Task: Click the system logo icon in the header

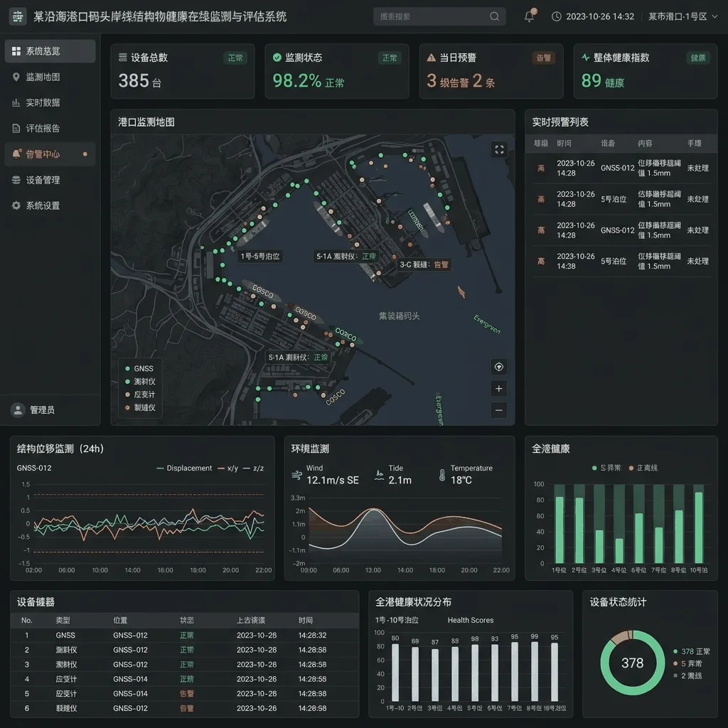Action: [18, 17]
